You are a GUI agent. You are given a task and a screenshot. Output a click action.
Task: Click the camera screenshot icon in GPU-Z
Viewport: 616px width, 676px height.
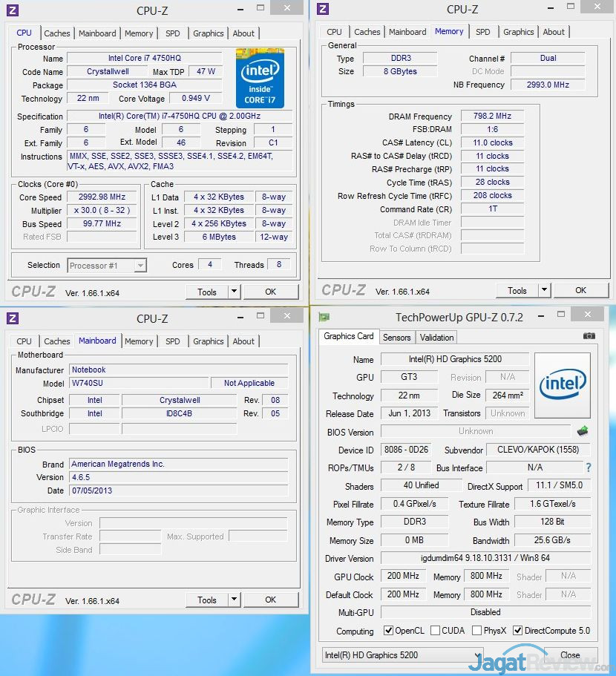(x=589, y=336)
